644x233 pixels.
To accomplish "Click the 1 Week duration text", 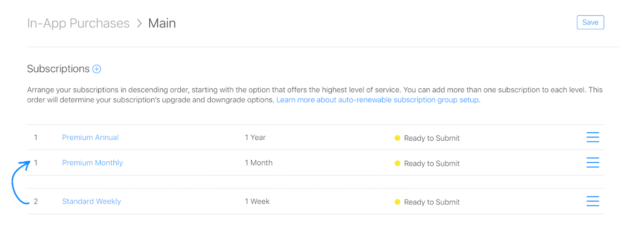I will [x=257, y=202].
